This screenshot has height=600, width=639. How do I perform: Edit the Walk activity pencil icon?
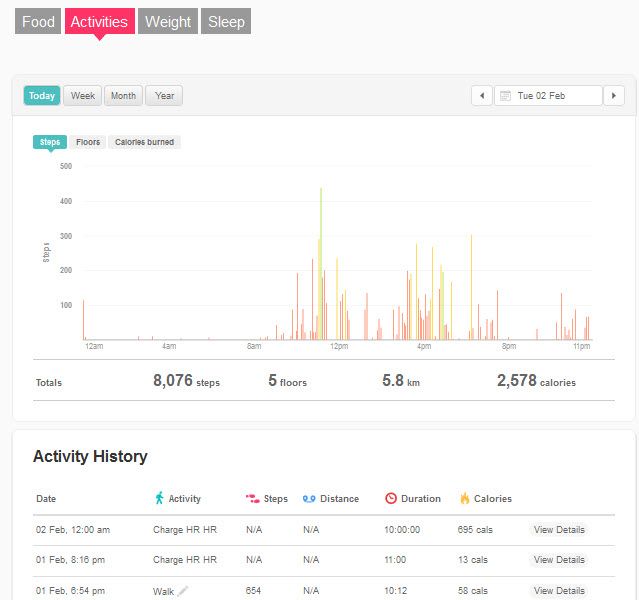[183, 591]
